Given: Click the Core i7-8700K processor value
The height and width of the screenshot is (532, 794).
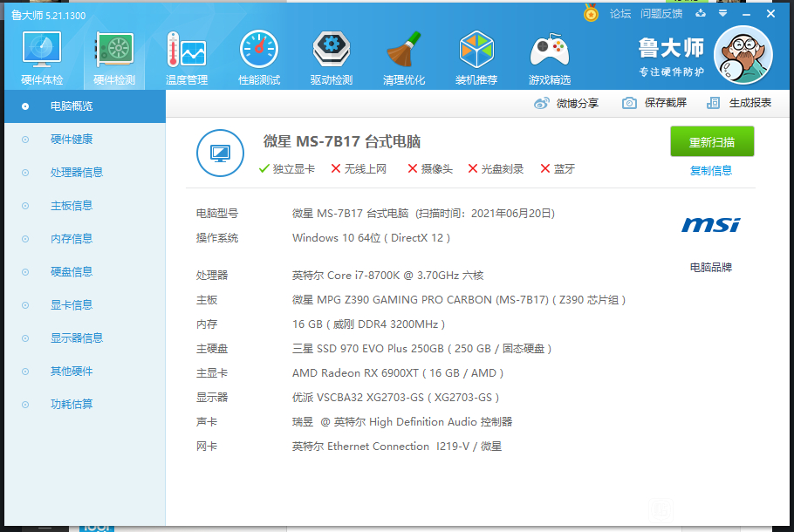Looking at the screenshot, I should (x=388, y=276).
